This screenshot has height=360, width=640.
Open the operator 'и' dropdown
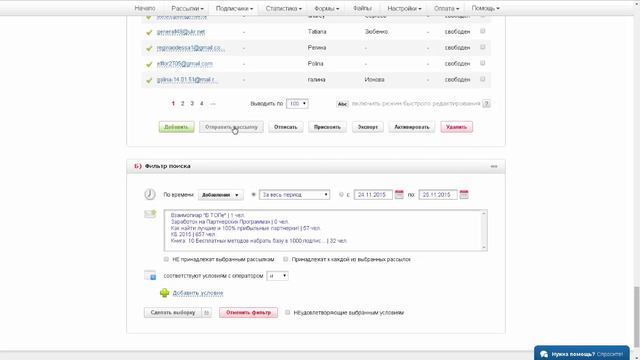click(x=277, y=276)
